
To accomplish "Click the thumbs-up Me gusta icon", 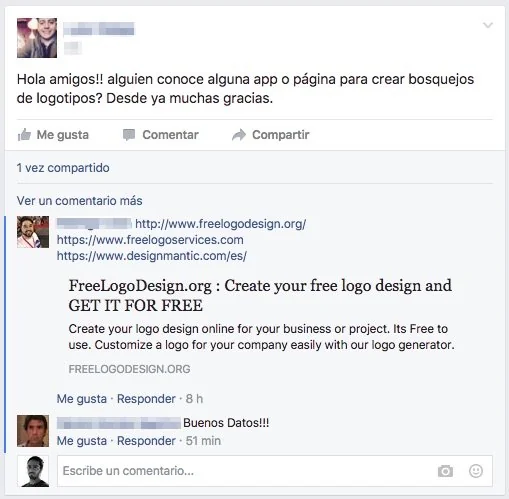I will 24,135.
